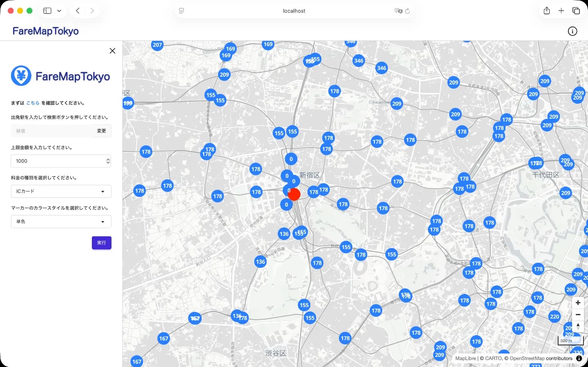588x367 pixels.
Task: Zoom out using the map minus icon
Action: tap(578, 314)
